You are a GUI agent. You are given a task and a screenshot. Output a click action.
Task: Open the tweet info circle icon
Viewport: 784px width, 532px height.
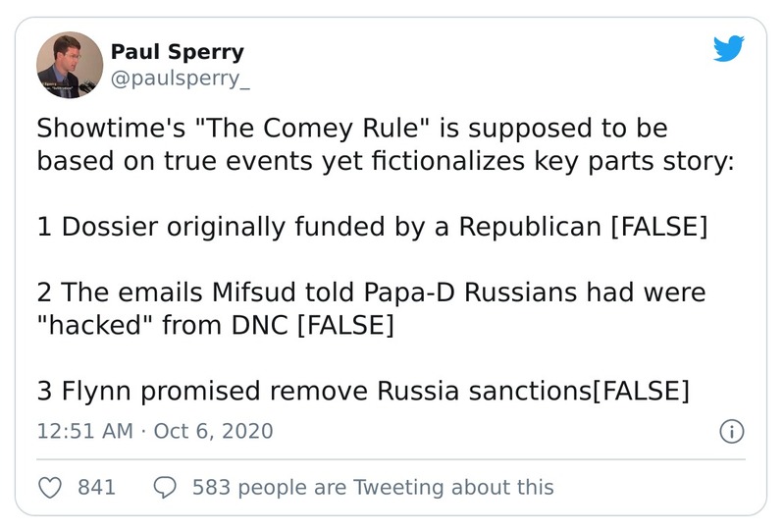click(731, 431)
